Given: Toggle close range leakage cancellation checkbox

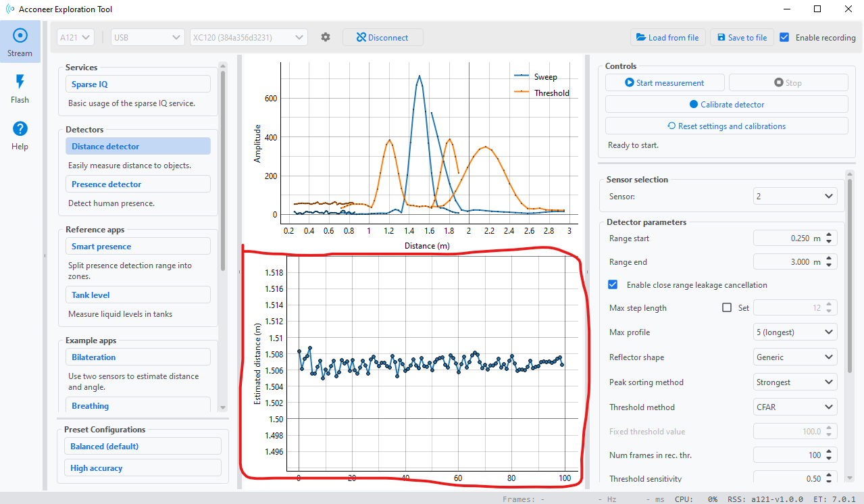Looking at the screenshot, I should click(x=613, y=284).
